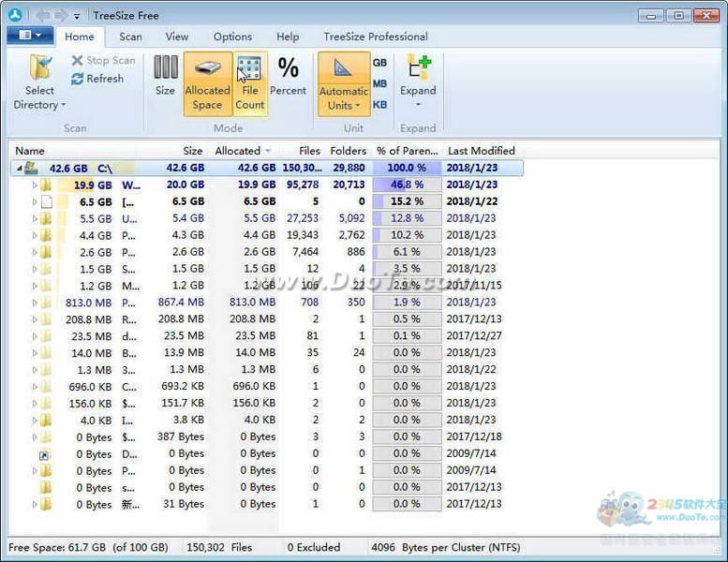
Task: Open quick access toolbar customize dropdown
Action: 77,17
